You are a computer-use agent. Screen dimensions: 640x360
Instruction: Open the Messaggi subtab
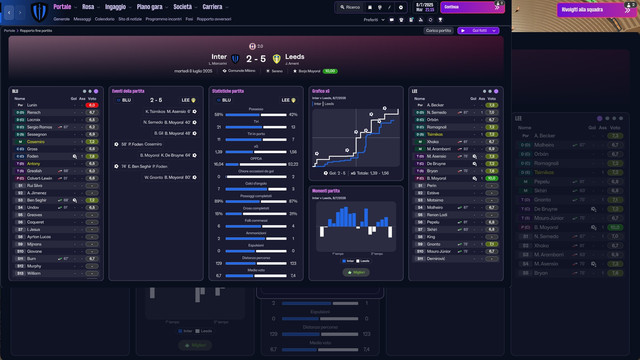click(82, 19)
